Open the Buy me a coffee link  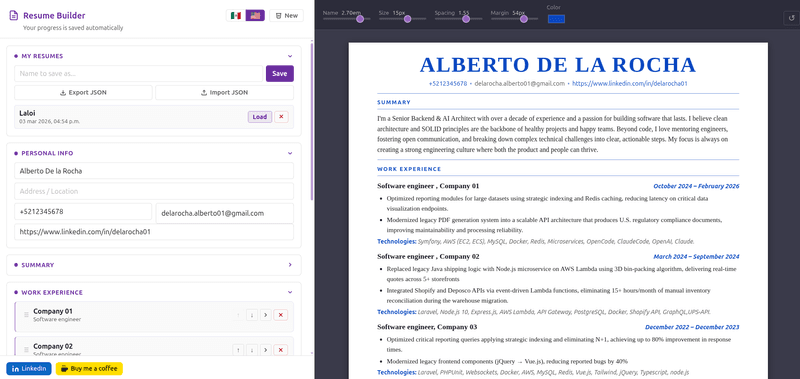89,369
